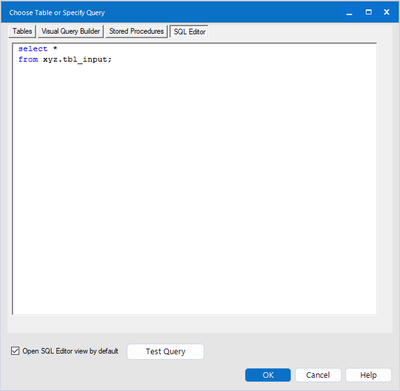This screenshot has height=391, width=400.
Task: Place cursor on the select keyword
Action: [33, 49]
